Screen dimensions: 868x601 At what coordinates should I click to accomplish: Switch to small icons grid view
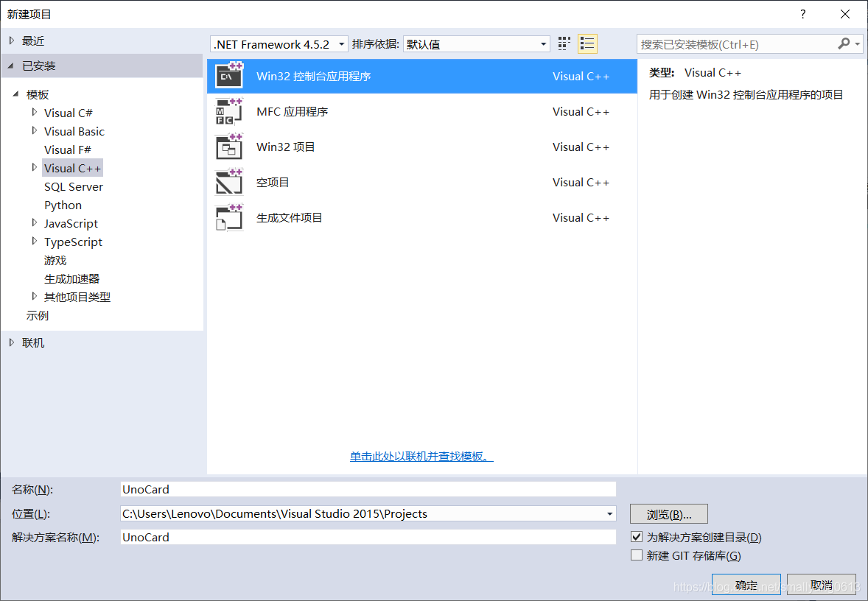(564, 43)
